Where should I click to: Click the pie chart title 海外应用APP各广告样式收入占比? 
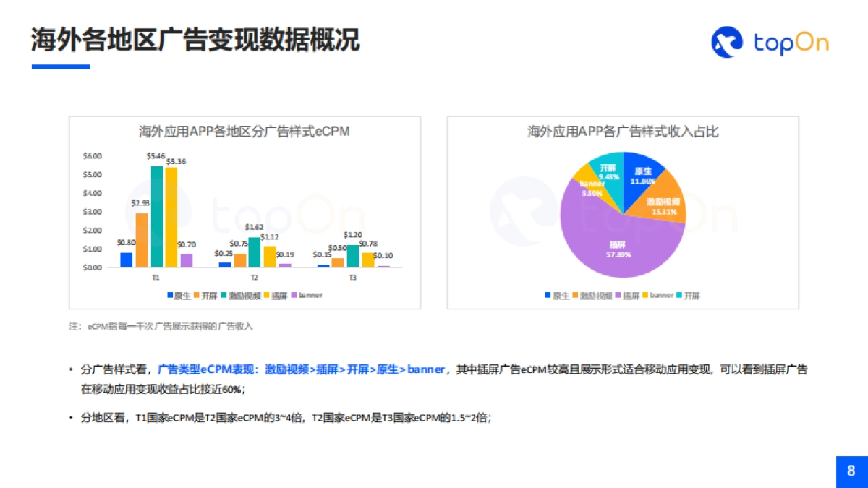point(624,133)
